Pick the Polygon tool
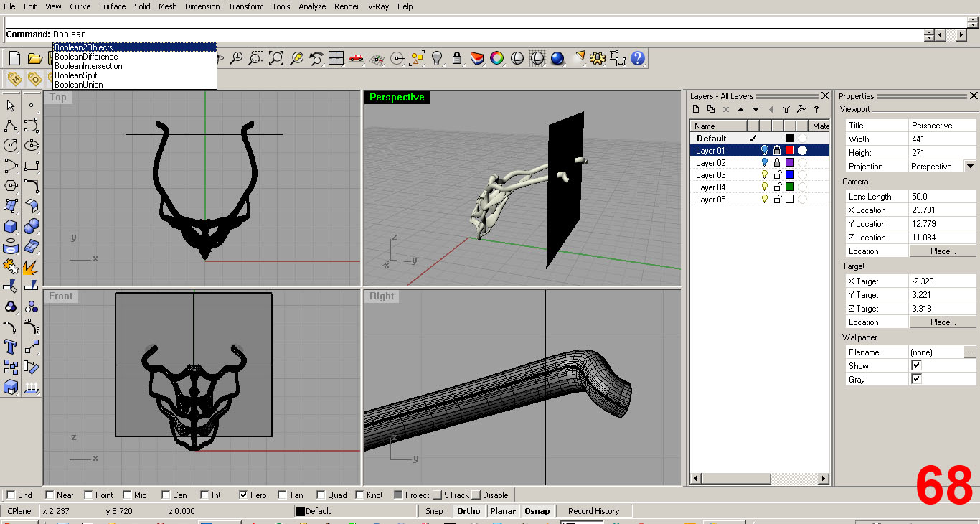 (11, 186)
